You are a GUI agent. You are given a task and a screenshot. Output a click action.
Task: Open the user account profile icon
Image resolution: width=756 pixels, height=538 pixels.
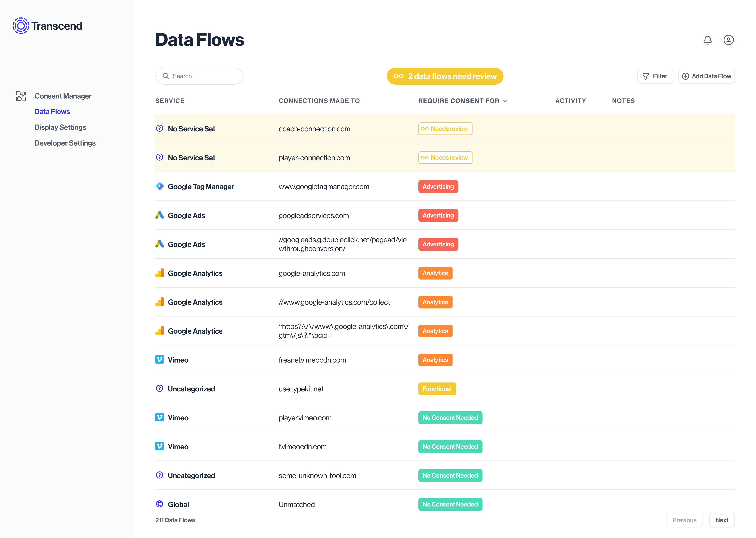click(x=729, y=40)
